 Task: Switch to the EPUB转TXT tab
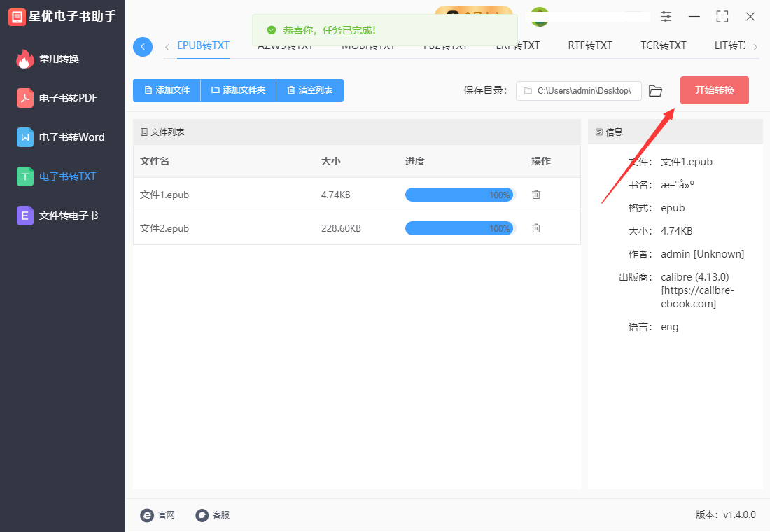[203, 45]
